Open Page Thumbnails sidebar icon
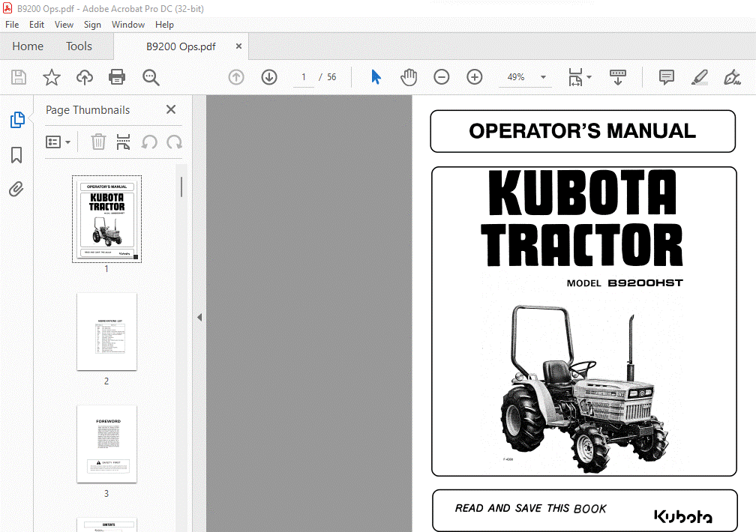 16,119
